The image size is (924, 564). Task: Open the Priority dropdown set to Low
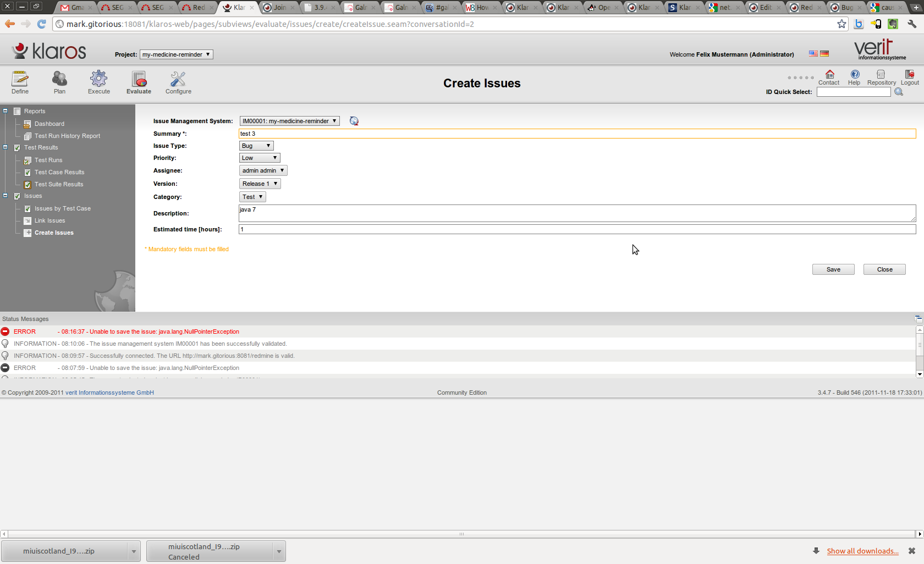260,158
